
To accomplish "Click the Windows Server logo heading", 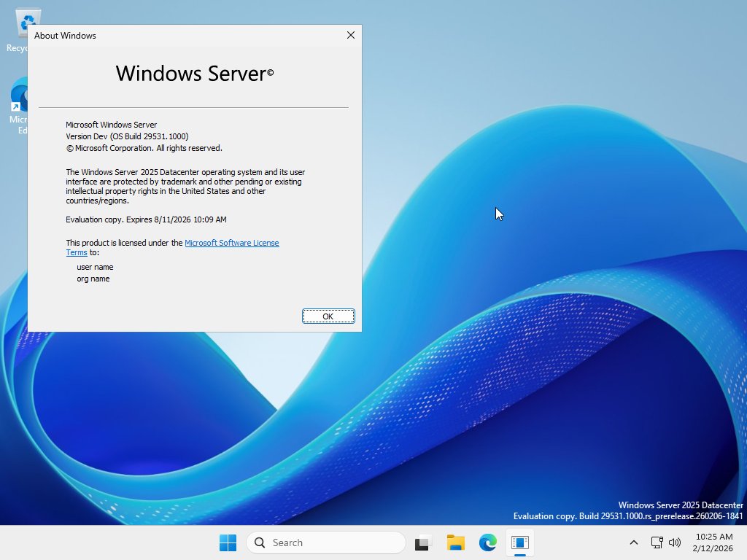I will 194,74.
